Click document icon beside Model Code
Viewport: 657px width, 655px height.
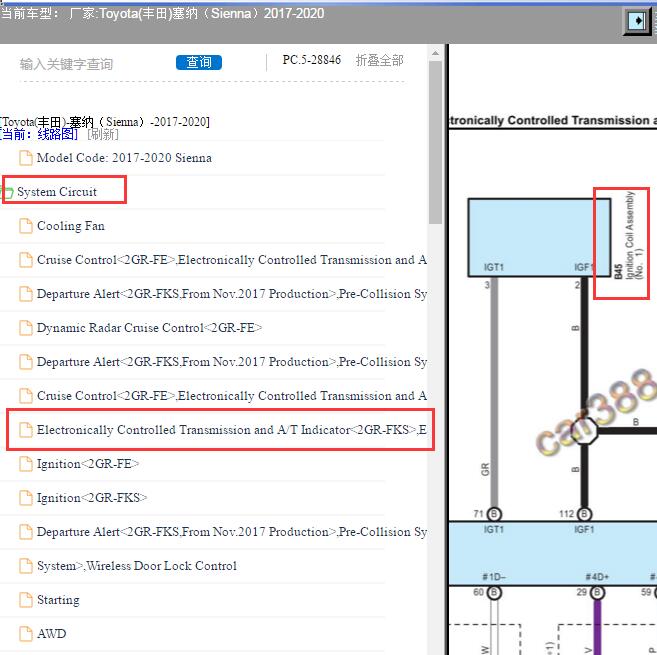point(26,158)
